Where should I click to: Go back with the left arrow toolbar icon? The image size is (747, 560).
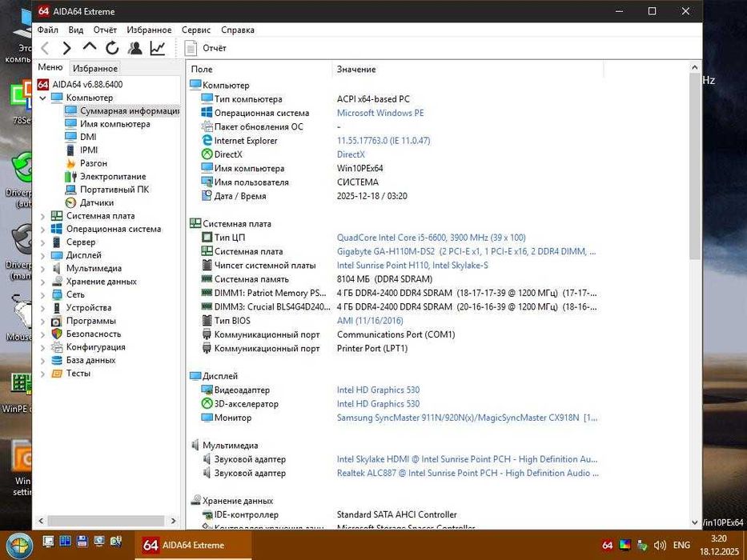pyautogui.click(x=46, y=48)
